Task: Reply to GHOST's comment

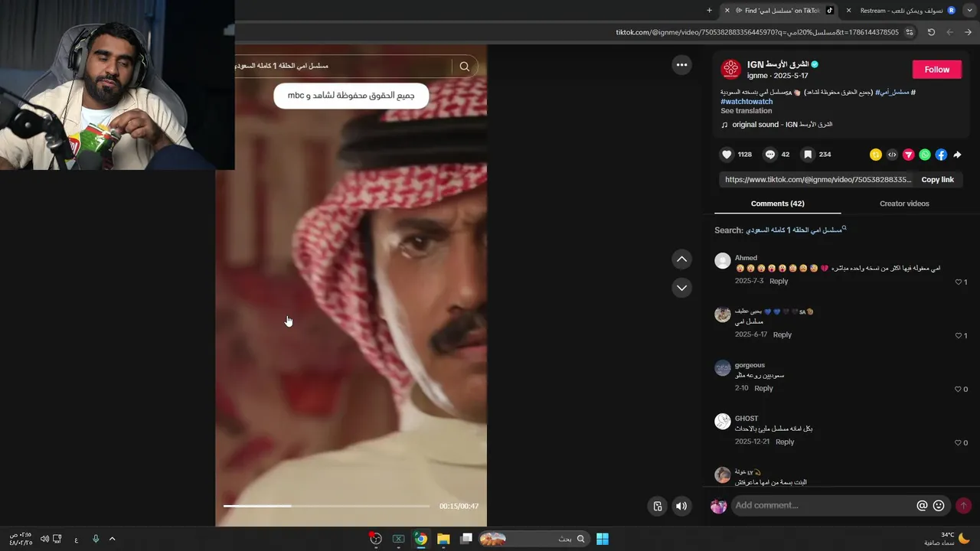Action: pyautogui.click(x=785, y=442)
